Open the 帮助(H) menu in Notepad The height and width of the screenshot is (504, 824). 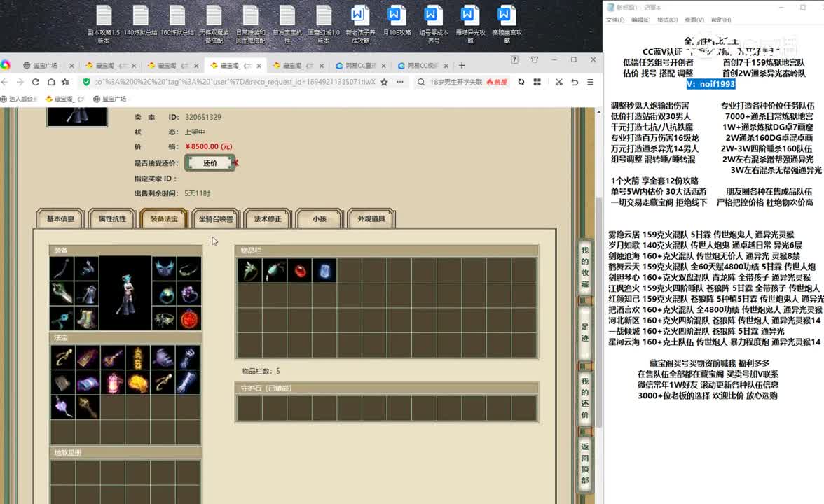pyautogui.click(x=720, y=20)
